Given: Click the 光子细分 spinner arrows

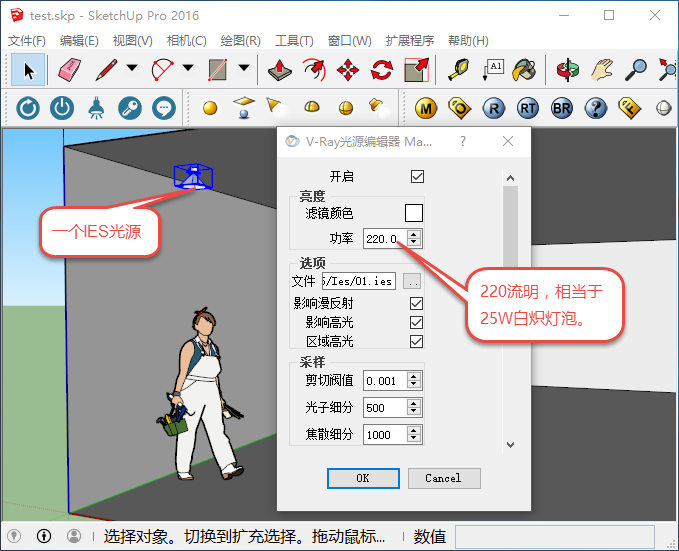Looking at the screenshot, I should click(x=414, y=407).
